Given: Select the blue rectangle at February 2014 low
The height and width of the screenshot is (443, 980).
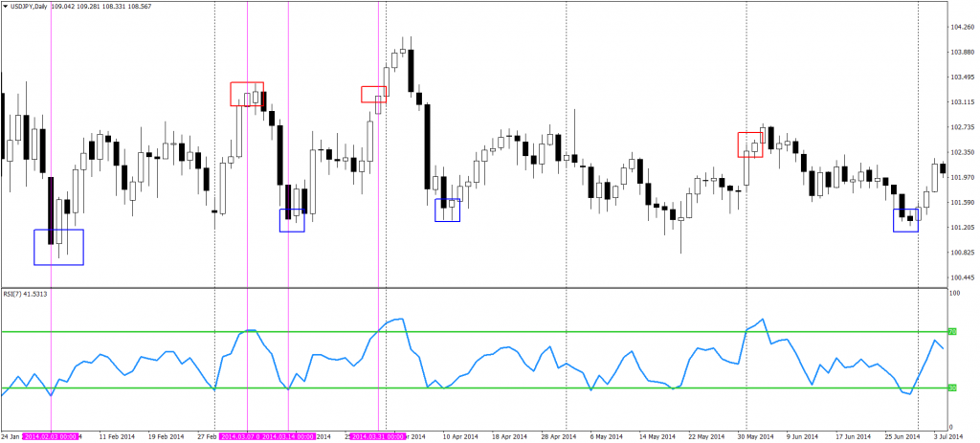Looking at the screenshot, I should pos(58,247).
